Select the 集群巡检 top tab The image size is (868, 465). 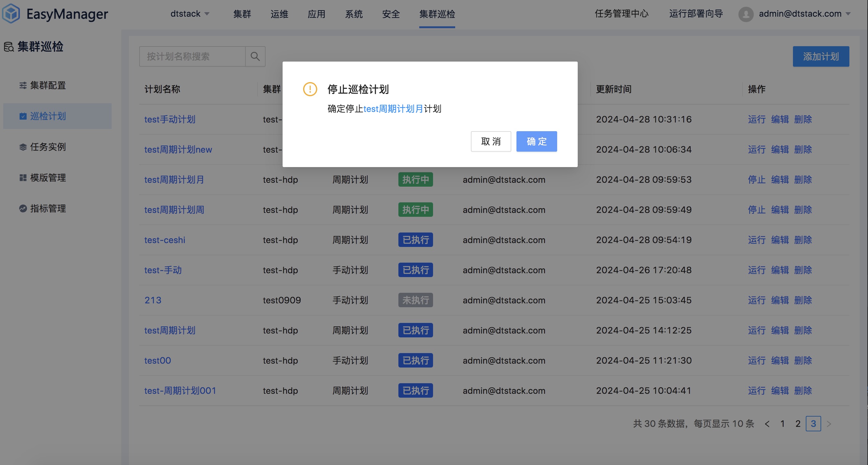[437, 14]
